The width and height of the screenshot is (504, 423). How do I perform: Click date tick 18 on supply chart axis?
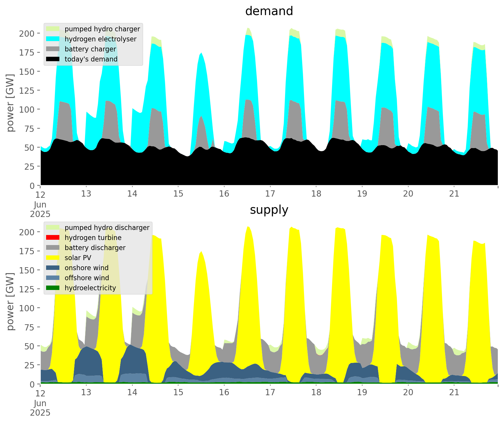pyautogui.click(x=316, y=393)
